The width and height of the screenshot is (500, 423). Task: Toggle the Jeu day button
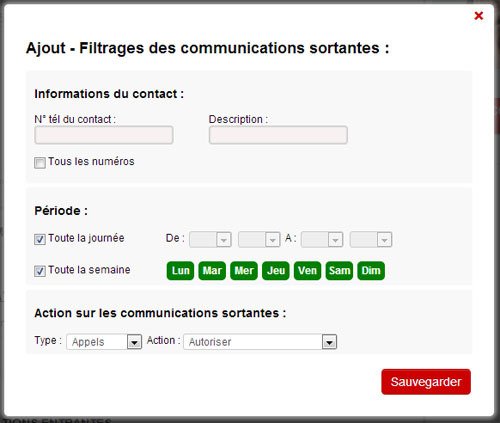(x=276, y=271)
